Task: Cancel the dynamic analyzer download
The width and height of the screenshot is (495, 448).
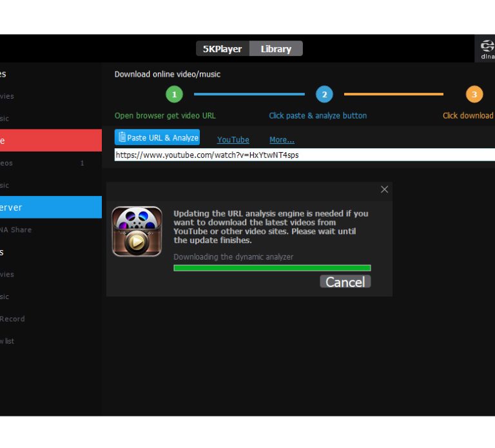Action: 345,282
